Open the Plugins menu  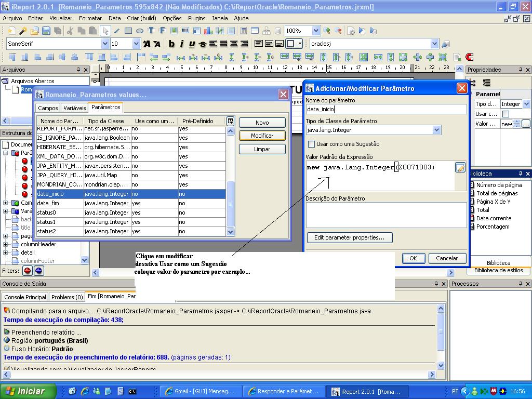coord(197,18)
